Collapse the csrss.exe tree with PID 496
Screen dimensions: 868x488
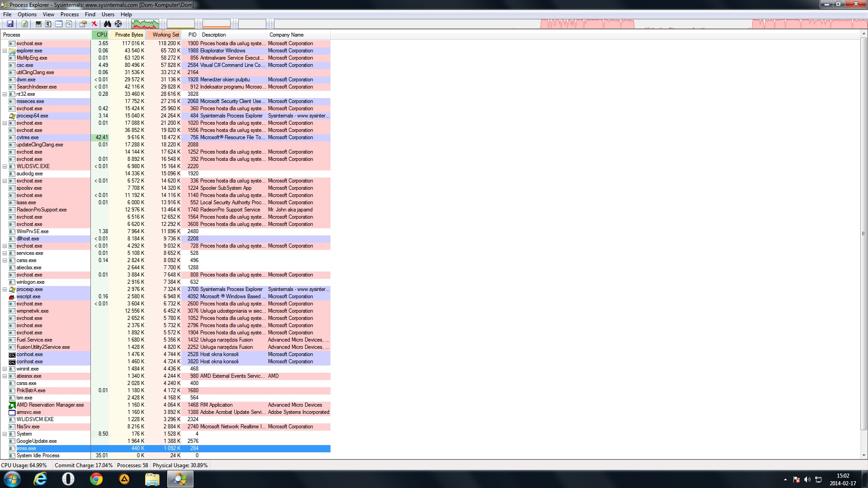[x=5, y=260]
